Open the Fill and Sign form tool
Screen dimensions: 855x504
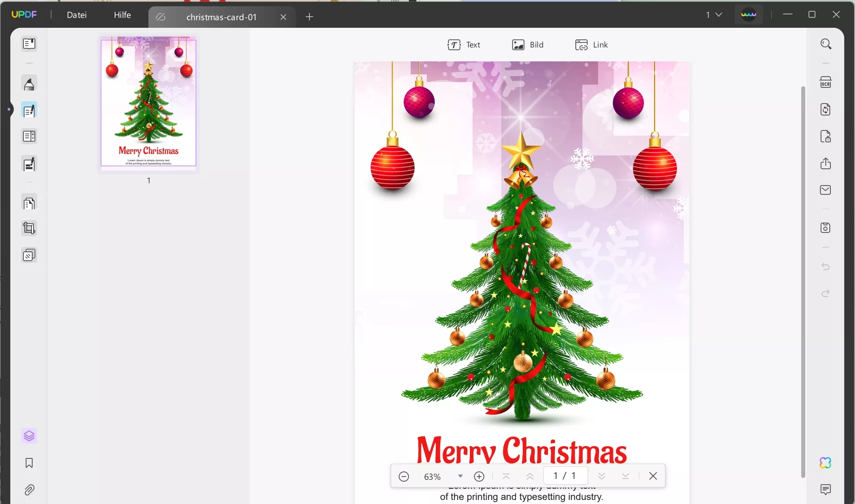[29, 164]
